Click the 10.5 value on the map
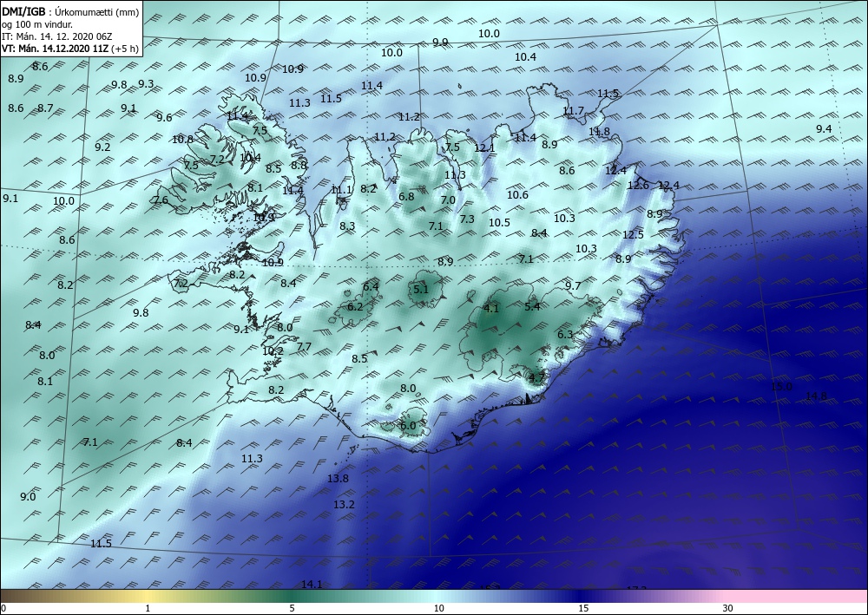Viewport: 868px width, 615px height. [499, 222]
